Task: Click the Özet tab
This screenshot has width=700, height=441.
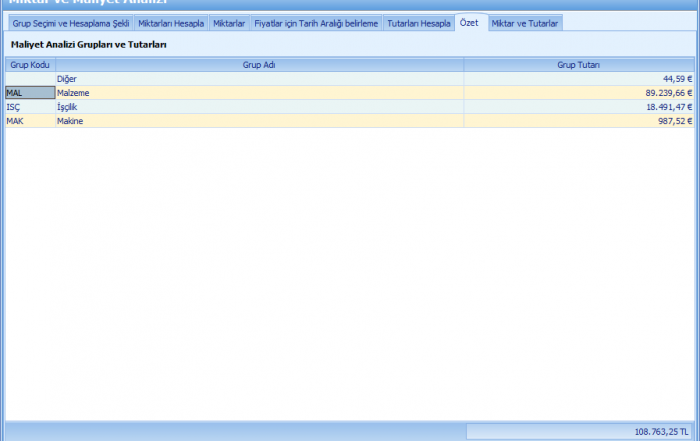Action: pos(469,23)
